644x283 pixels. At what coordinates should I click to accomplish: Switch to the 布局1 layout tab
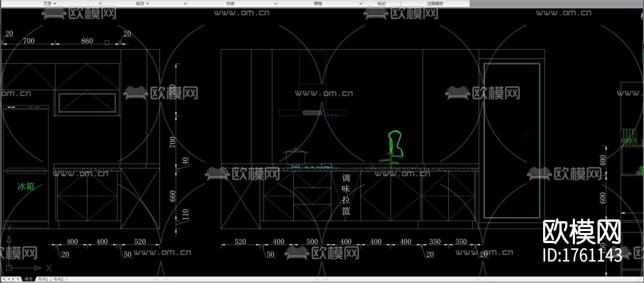[43, 279]
